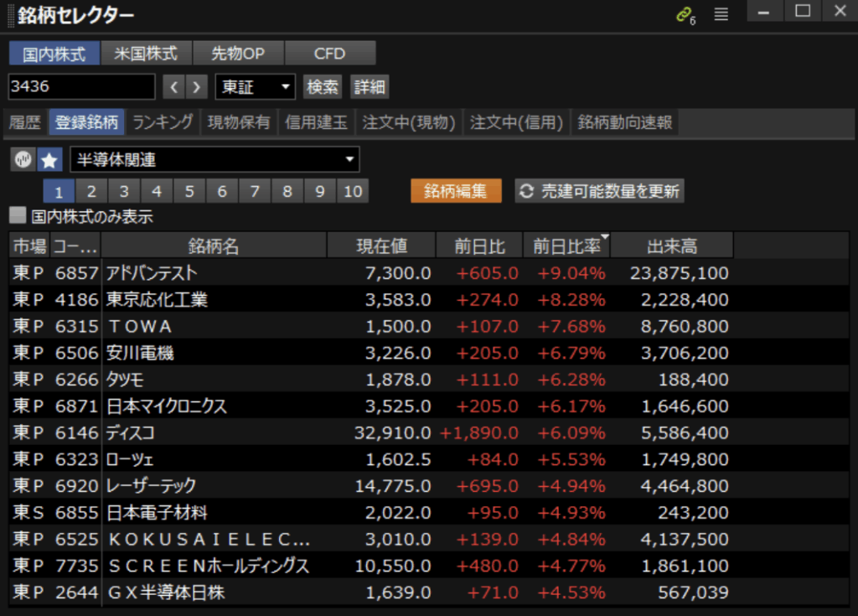Switch to 国内株式 tab
The height and width of the screenshot is (616, 858).
tap(54, 54)
